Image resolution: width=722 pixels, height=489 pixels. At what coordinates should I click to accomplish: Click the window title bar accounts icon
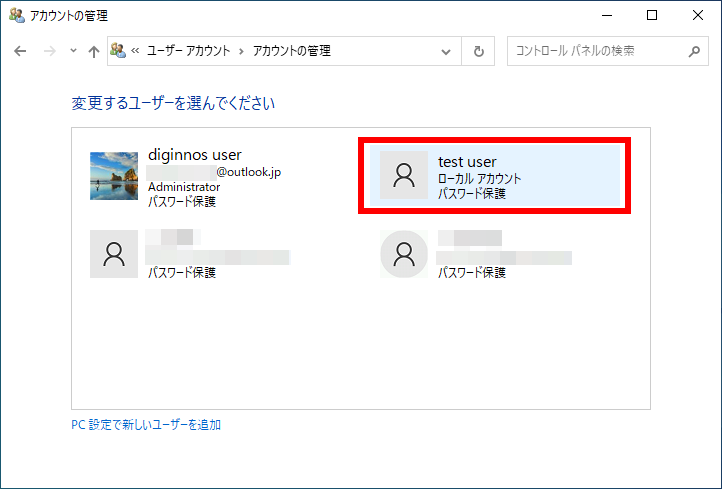(x=17, y=16)
